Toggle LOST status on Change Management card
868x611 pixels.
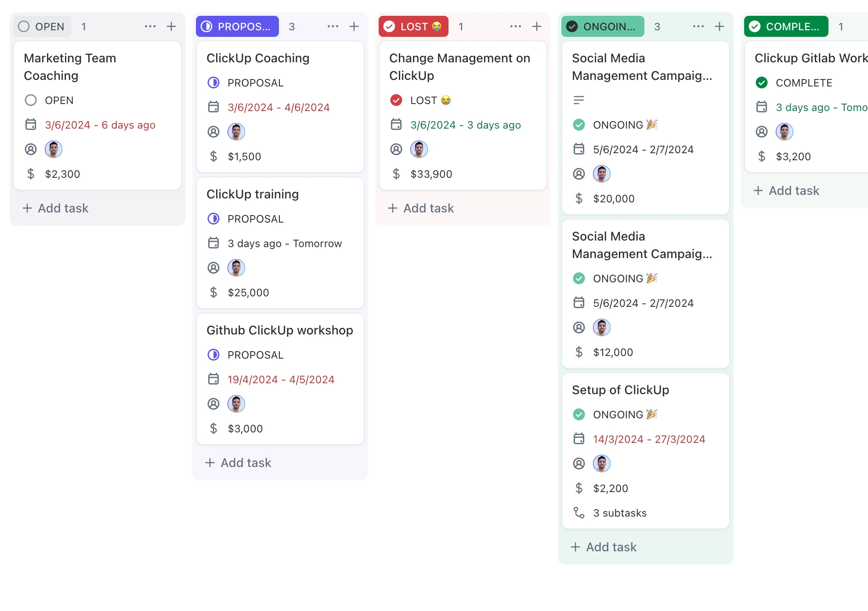click(396, 100)
